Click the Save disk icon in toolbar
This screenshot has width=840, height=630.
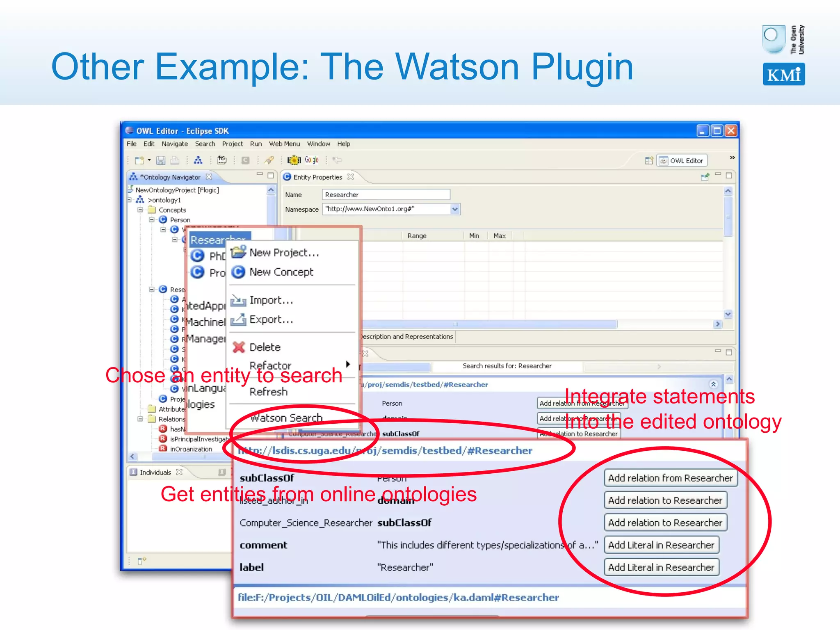tap(161, 160)
